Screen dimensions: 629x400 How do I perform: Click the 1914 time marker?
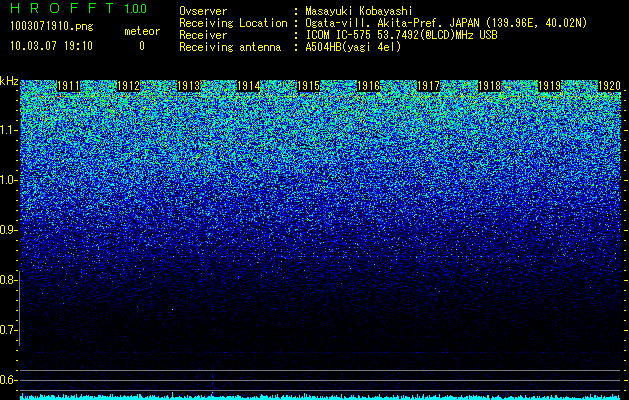tap(249, 86)
